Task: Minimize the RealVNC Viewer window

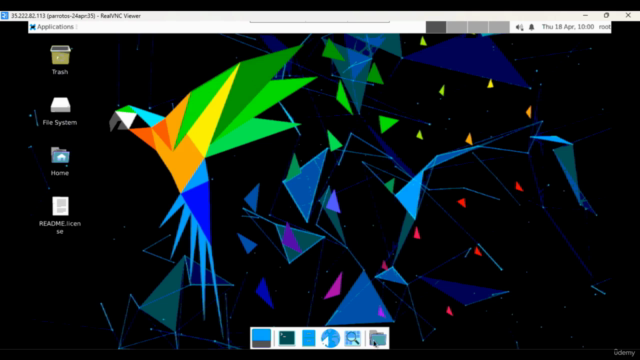Action: click(585, 16)
